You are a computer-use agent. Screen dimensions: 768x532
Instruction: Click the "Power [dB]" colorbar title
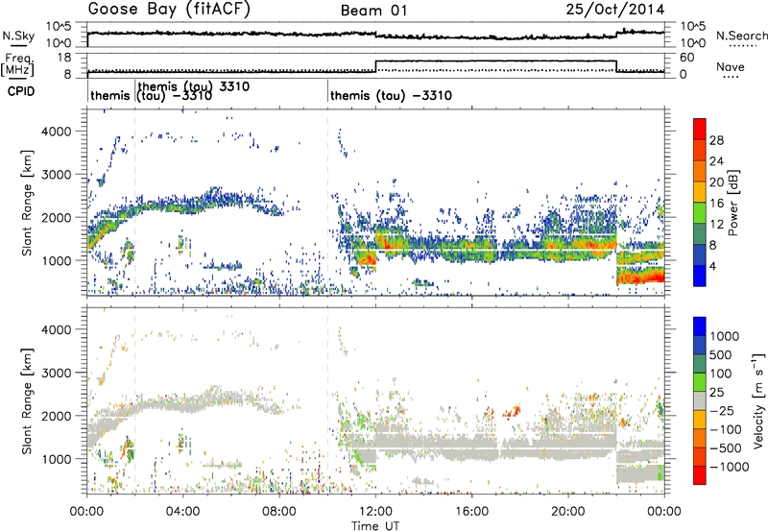pos(732,203)
